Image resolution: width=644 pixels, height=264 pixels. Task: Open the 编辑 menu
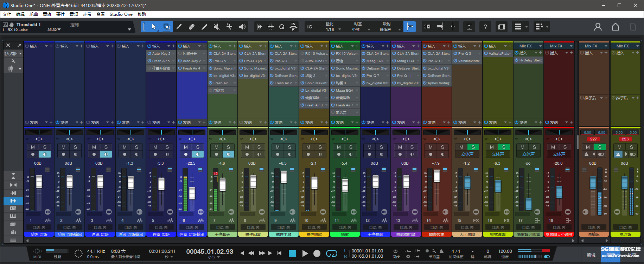click(x=20, y=14)
